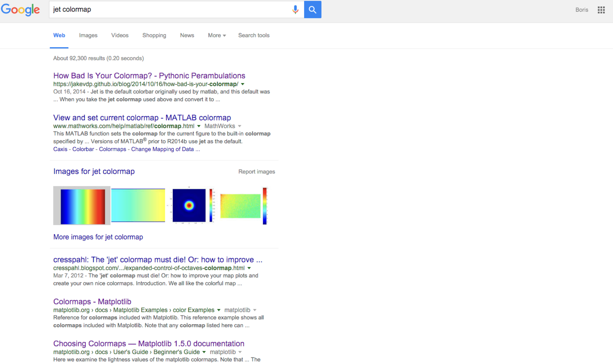The width and height of the screenshot is (613, 364).
Task: Expand the green "Beginner's Guide" breadcrumb arrow
Action: click(204, 352)
